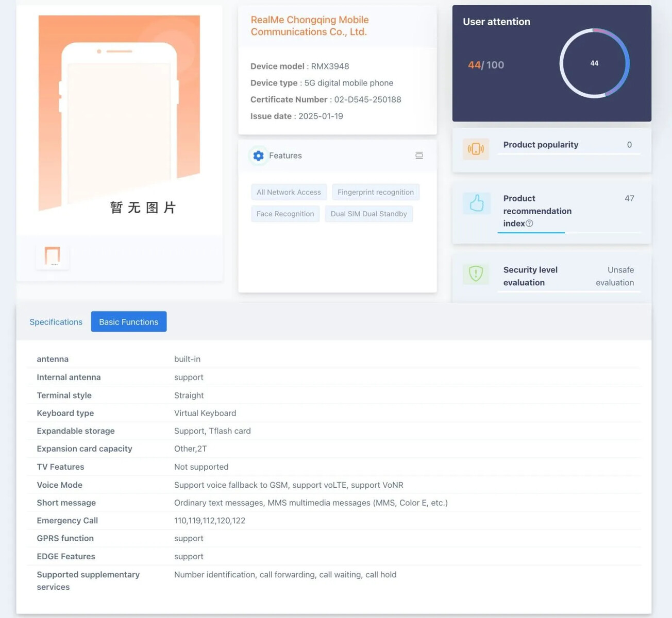
Task: Click the Dual SIM Dual Standby tag
Action: point(368,214)
